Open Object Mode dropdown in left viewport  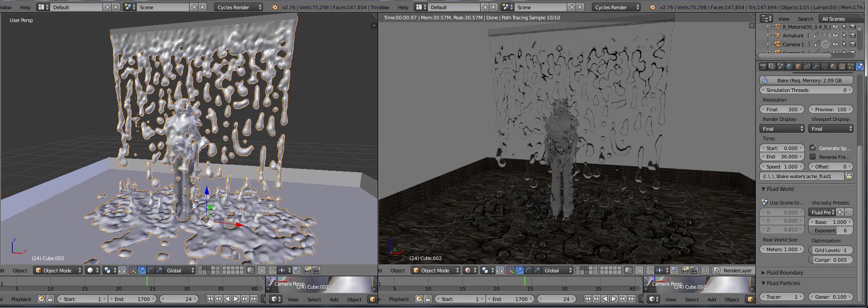(x=58, y=270)
